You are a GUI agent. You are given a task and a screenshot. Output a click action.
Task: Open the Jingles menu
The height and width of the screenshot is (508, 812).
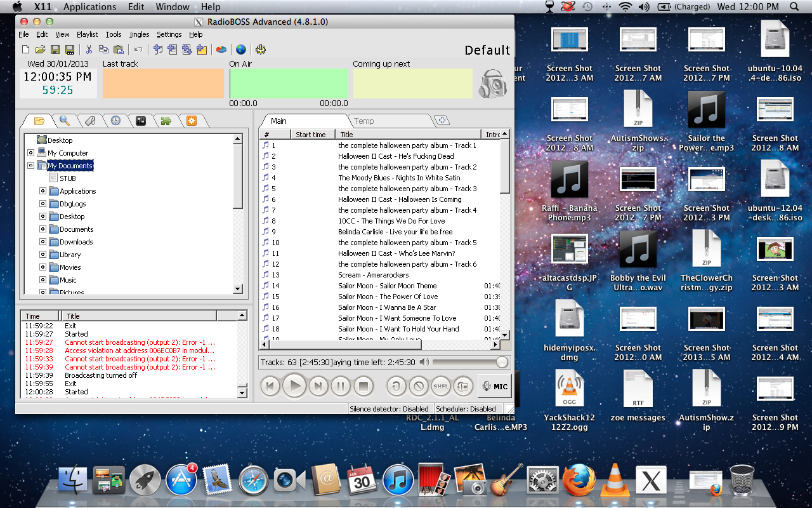140,34
